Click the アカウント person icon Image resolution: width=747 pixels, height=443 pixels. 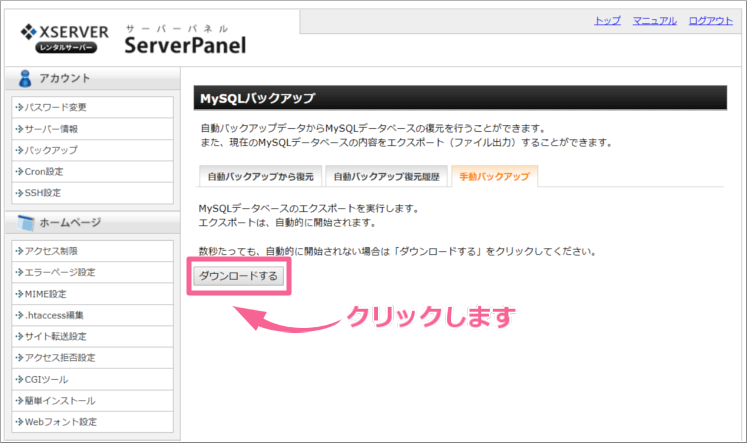click(x=25, y=78)
